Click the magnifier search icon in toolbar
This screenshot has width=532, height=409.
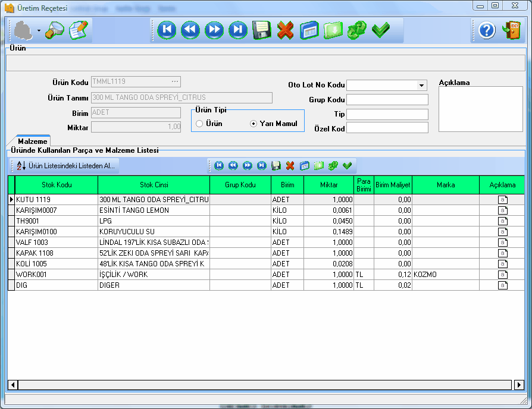pos(55,30)
